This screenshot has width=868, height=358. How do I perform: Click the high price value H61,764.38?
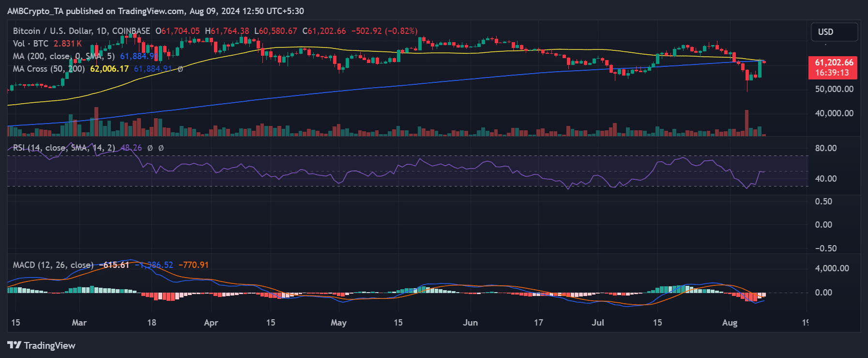coord(227,31)
